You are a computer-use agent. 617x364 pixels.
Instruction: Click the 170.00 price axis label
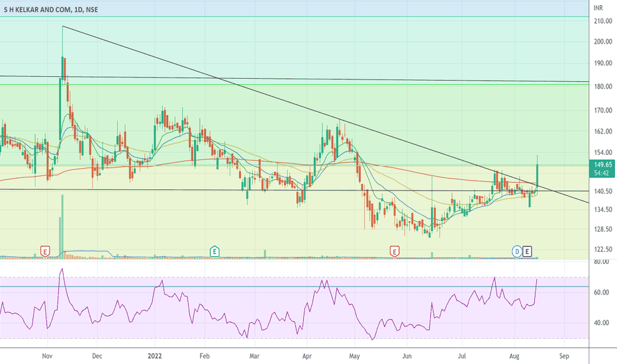603,111
